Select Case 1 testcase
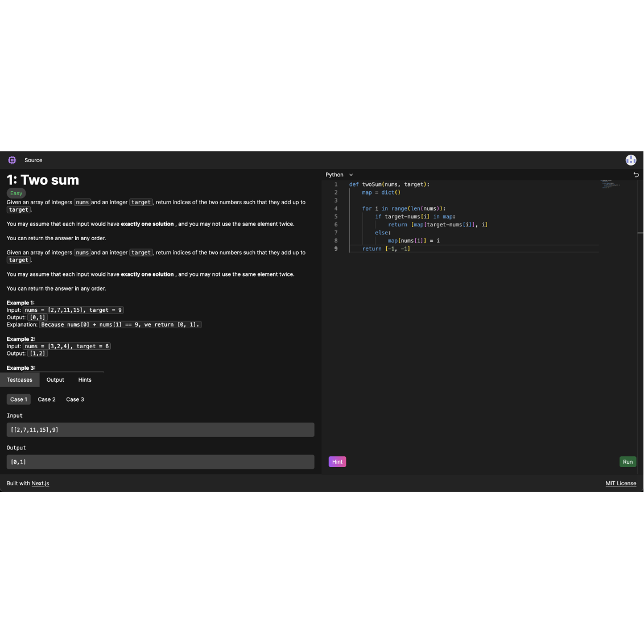Viewport: 644px width, 644px height. click(x=18, y=399)
